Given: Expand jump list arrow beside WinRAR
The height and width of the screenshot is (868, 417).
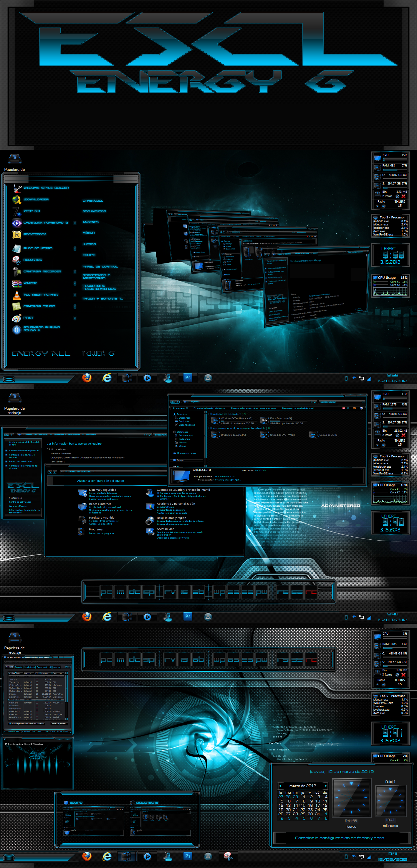Looking at the screenshot, I should pos(75,283).
